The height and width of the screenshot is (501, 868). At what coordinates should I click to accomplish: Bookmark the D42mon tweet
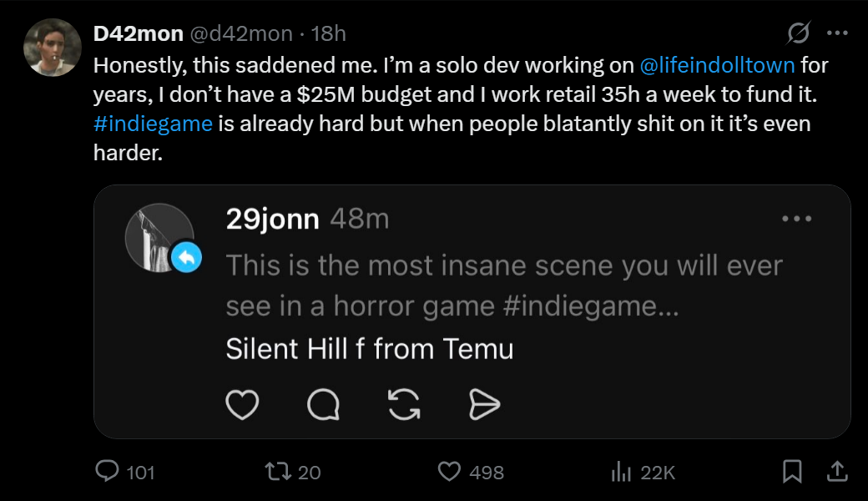792,472
